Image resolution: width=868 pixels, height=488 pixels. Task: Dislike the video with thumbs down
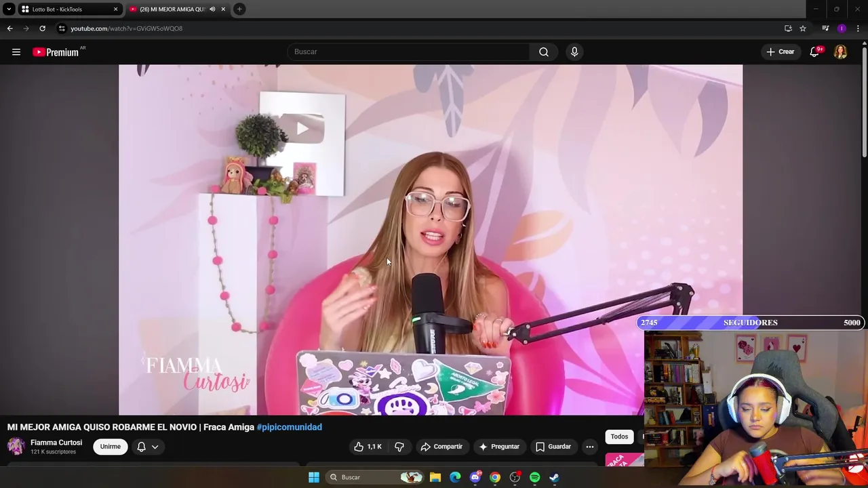point(399,447)
